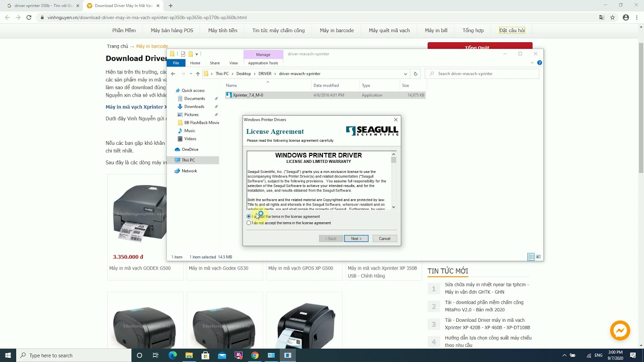Click the Manage contextual tab
This screenshot has width=644, height=362.
263,54
